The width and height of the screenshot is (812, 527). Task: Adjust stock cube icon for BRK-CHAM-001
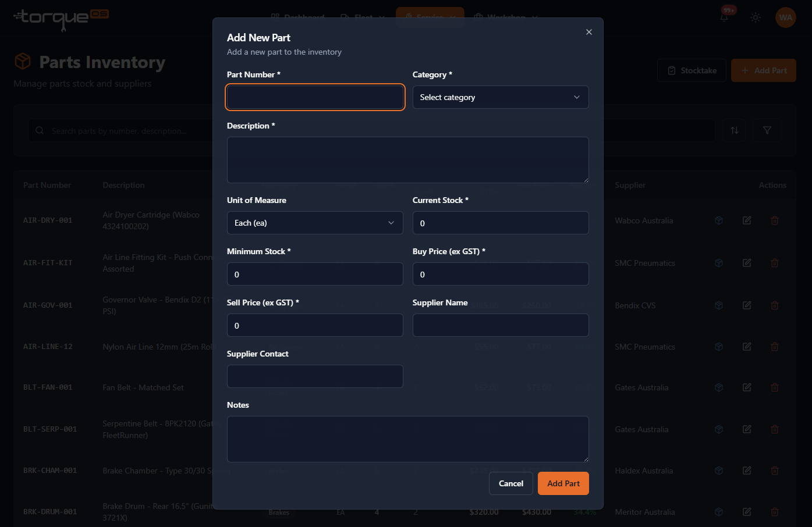[x=719, y=471]
